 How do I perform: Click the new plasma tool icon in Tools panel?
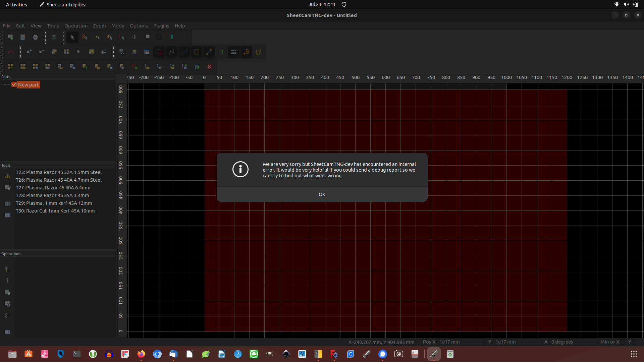click(x=8, y=176)
